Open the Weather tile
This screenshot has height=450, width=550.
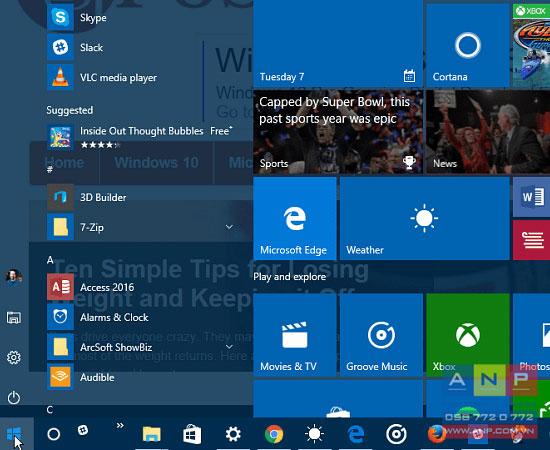[x=424, y=218]
